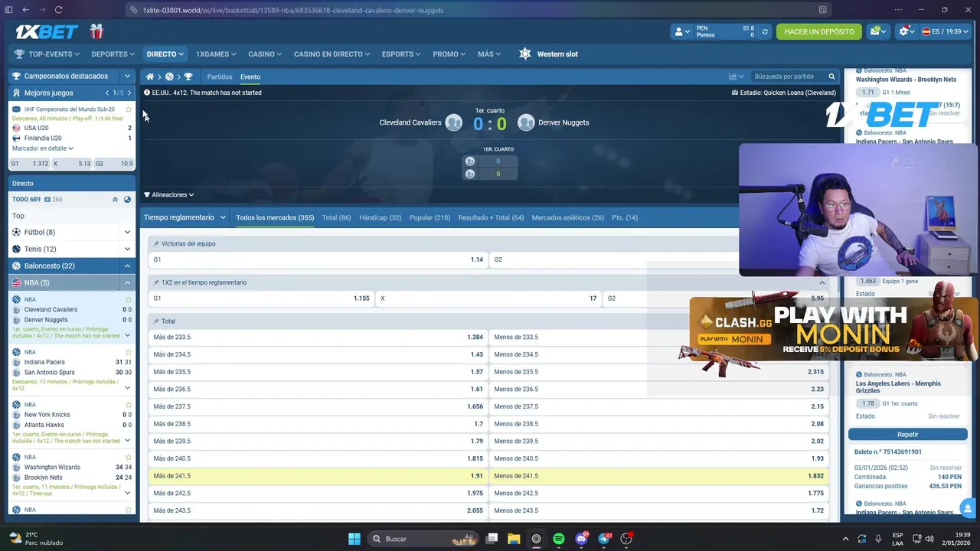980x551 pixels.
Task: Select the Hándicap (32) tab
Action: (x=380, y=217)
